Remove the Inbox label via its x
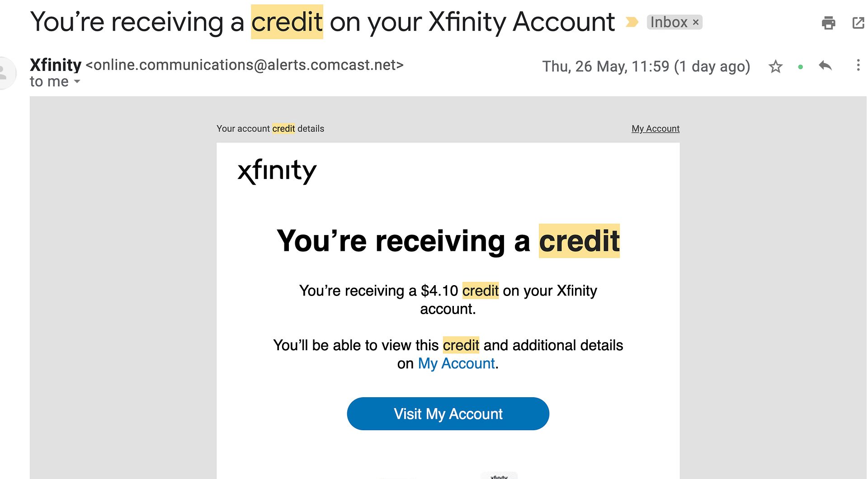Viewport: 868px width, 479px height. tap(695, 22)
